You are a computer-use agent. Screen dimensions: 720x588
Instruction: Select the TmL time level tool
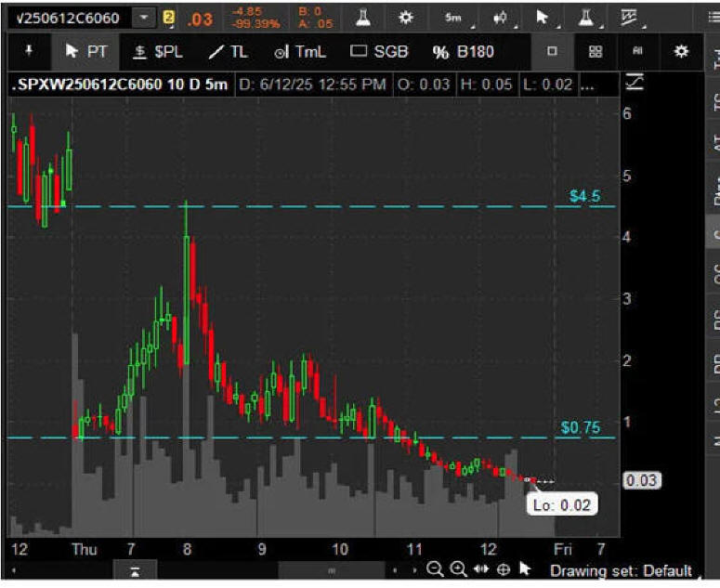pos(300,51)
